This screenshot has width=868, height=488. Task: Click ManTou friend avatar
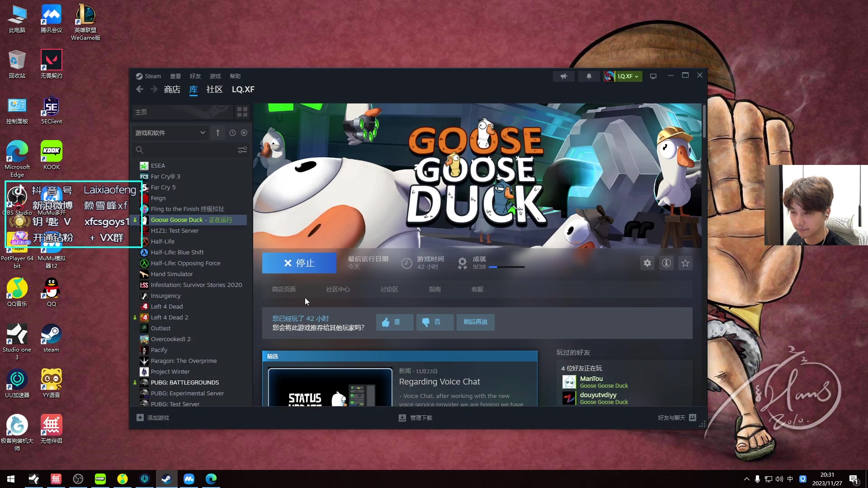569,382
